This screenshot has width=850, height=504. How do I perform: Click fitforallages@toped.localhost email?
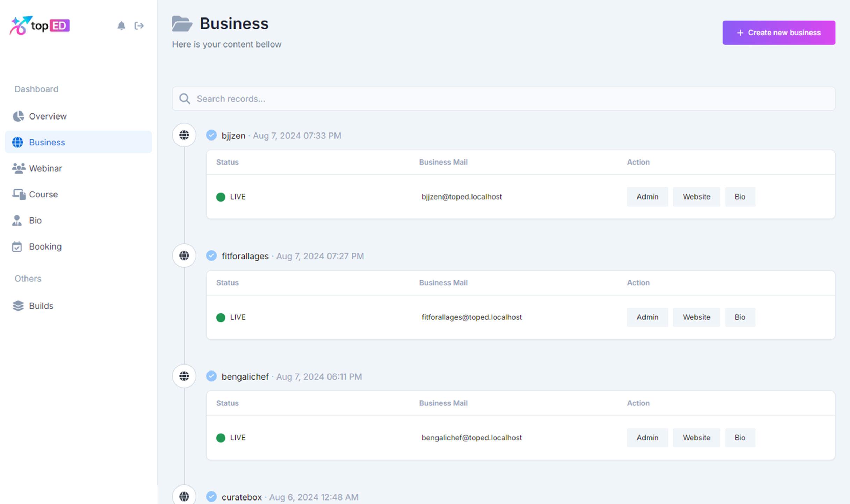pos(471,317)
